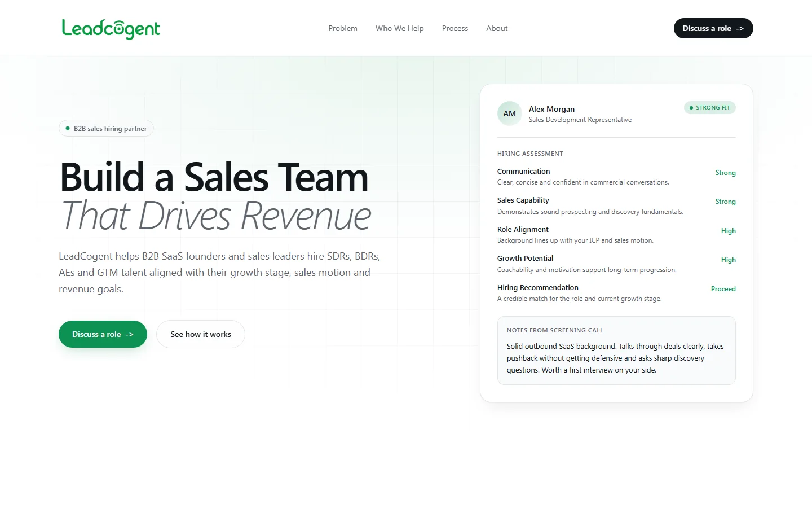Click the green Discuss a role hero button
The image size is (812, 508).
click(103, 334)
